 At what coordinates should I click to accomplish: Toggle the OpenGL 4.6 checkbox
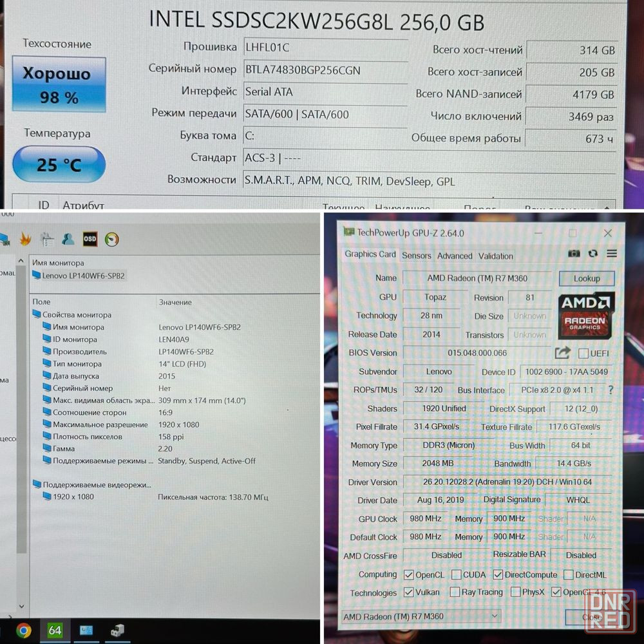pyautogui.click(x=556, y=592)
